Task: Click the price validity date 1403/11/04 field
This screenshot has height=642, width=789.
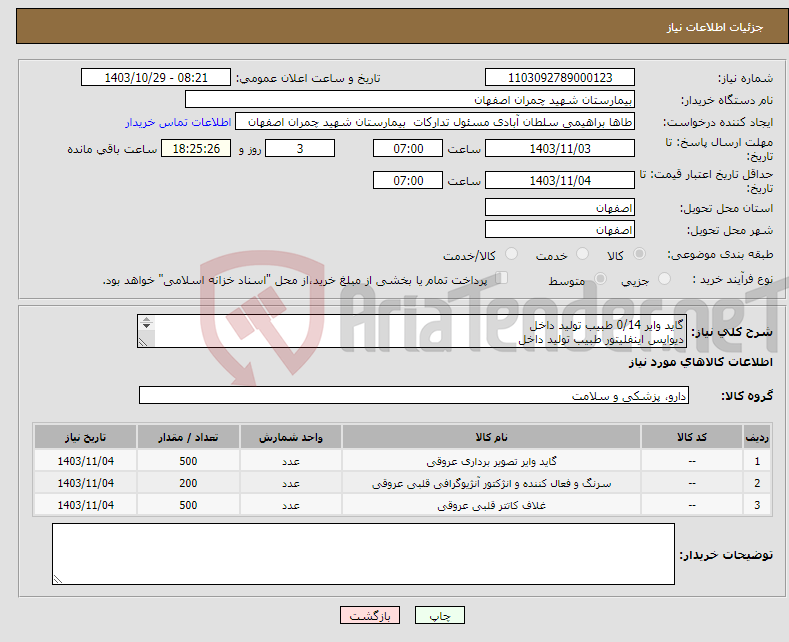Action: pos(560,180)
